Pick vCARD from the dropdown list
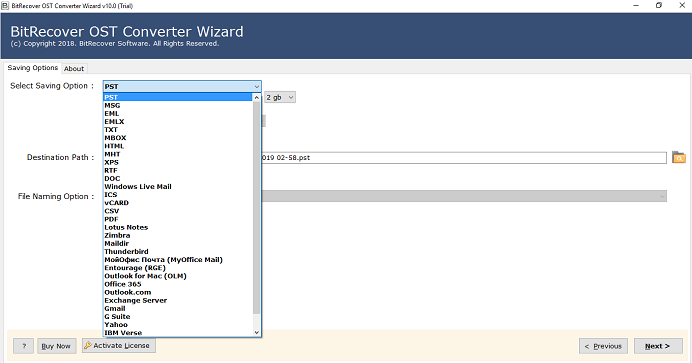 pos(177,203)
